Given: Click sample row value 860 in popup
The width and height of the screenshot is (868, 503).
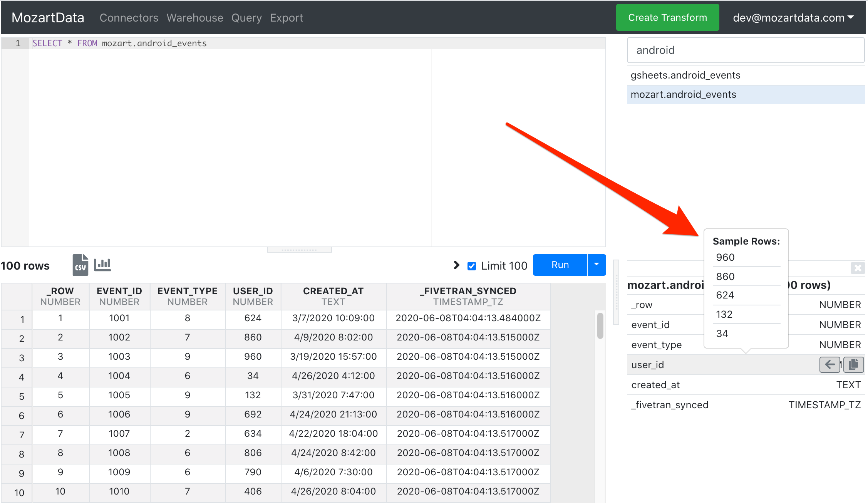Looking at the screenshot, I should pyautogui.click(x=725, y=277).
